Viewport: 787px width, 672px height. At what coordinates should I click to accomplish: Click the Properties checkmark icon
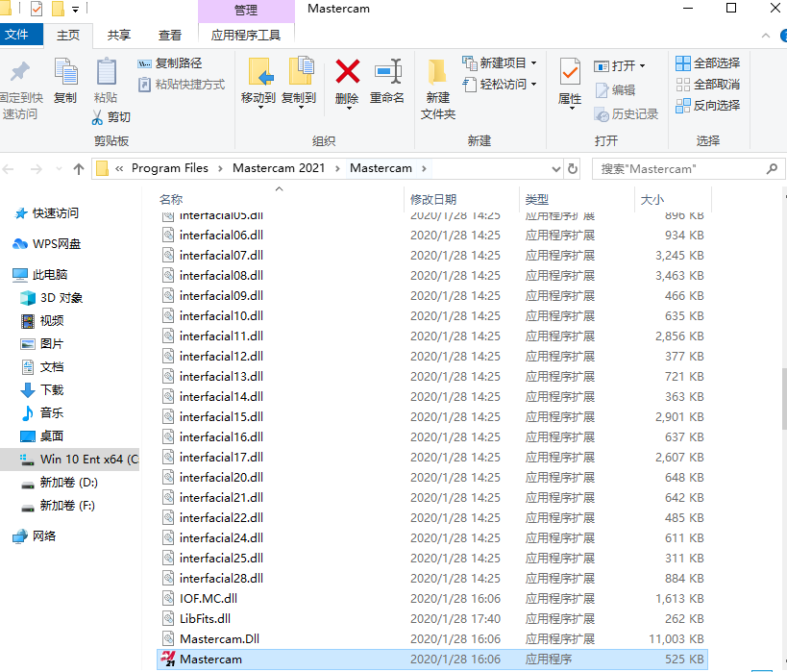(570, 72)
